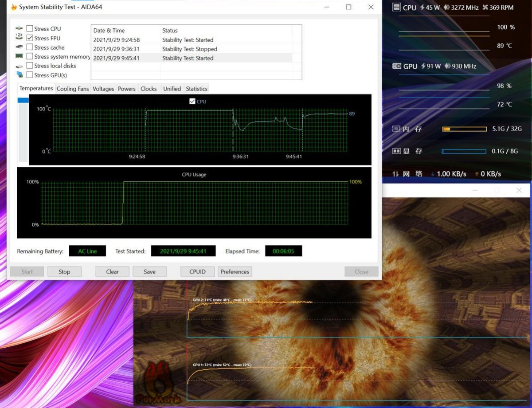This screenshot has height=408, width=532.
Task: Click the frequency icon next to 930 MHz
Action: pyautogui.click(x=447, y=66)
